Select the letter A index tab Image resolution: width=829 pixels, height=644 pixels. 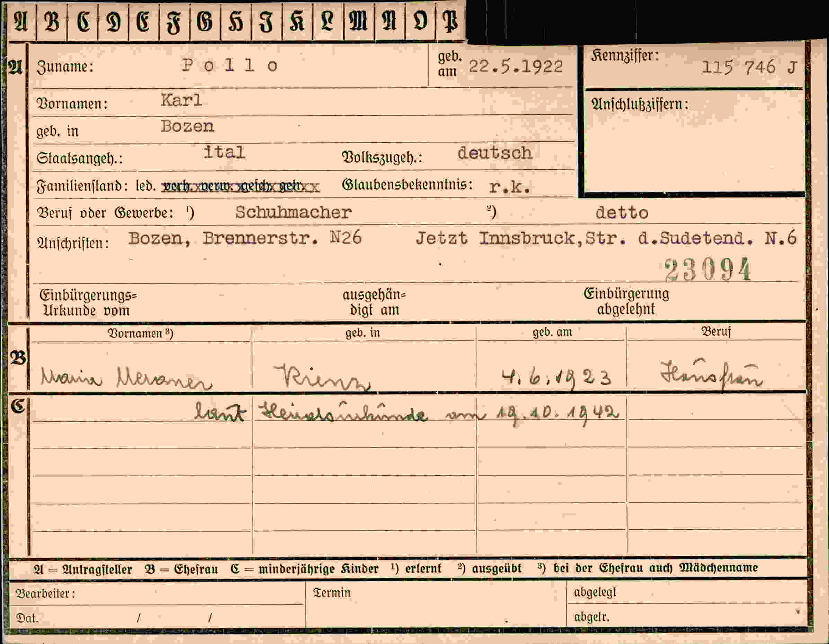(21, 21)
